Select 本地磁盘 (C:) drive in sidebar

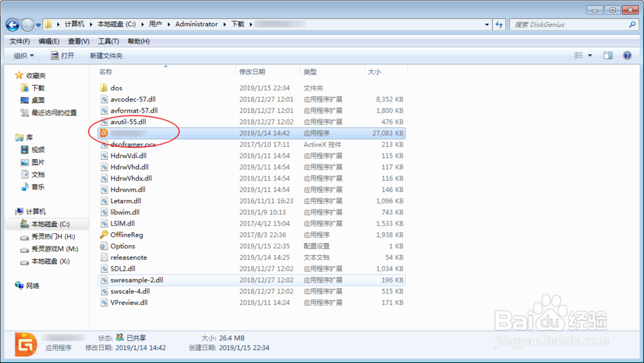(x=46, y=224)
